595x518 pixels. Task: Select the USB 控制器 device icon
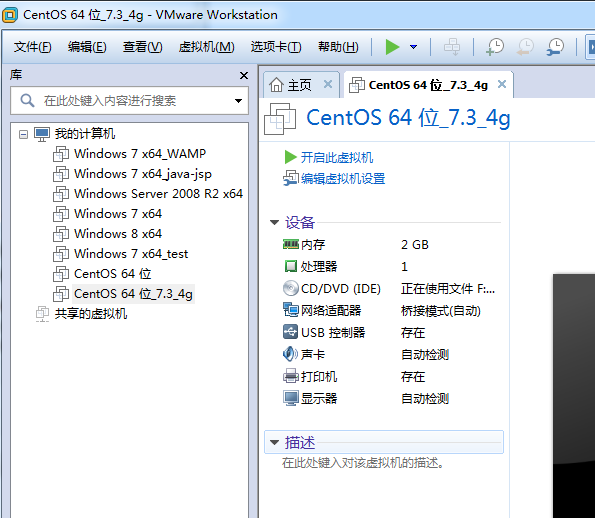pos(291,332)
